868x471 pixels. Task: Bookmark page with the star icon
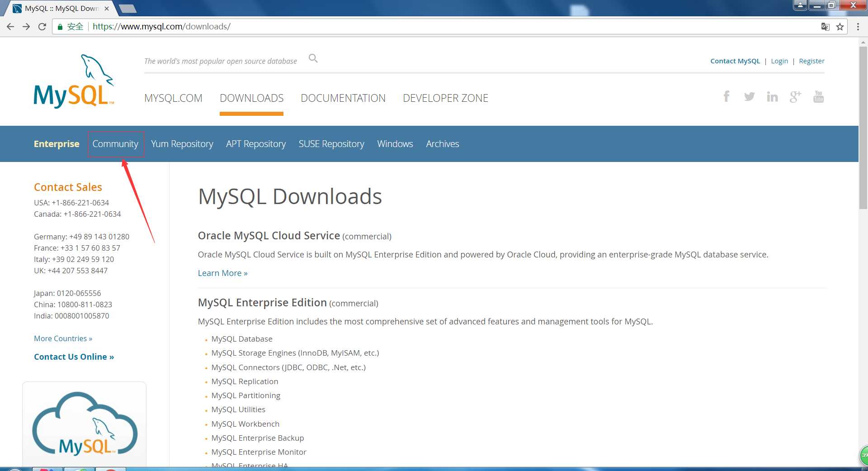[x=840, y=27]
